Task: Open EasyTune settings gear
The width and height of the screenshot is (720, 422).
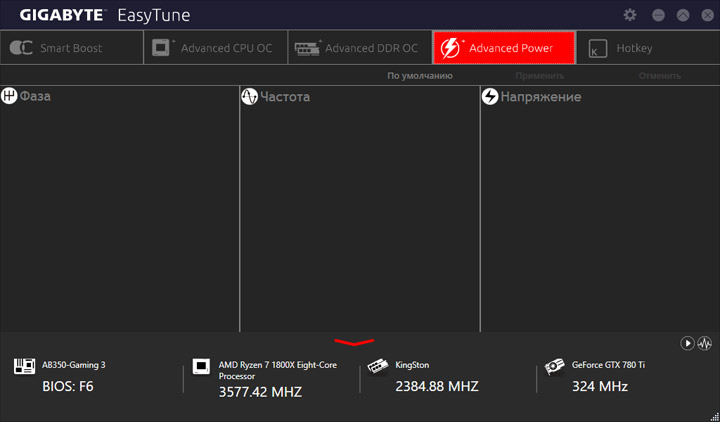Action: coord(630,15)
